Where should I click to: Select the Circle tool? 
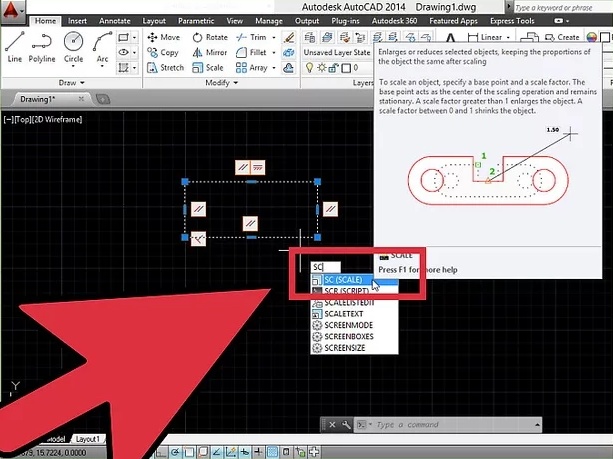[x=73, y=47]
